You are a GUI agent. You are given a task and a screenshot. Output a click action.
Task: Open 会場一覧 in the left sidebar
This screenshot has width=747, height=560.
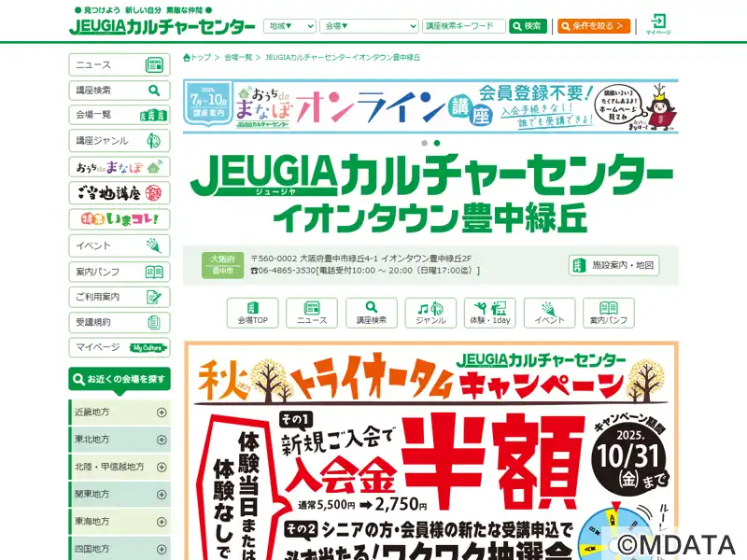[x=120, y=115]
